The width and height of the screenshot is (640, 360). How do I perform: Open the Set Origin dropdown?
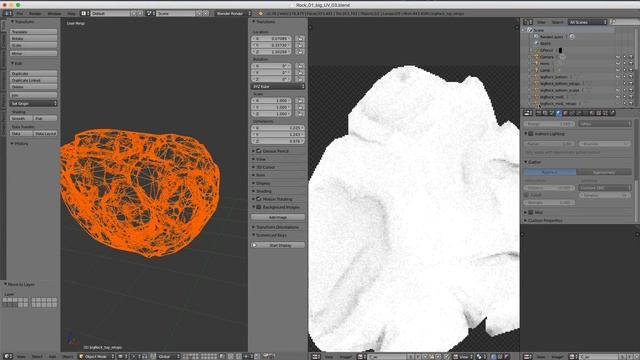(x=33, y=103)
